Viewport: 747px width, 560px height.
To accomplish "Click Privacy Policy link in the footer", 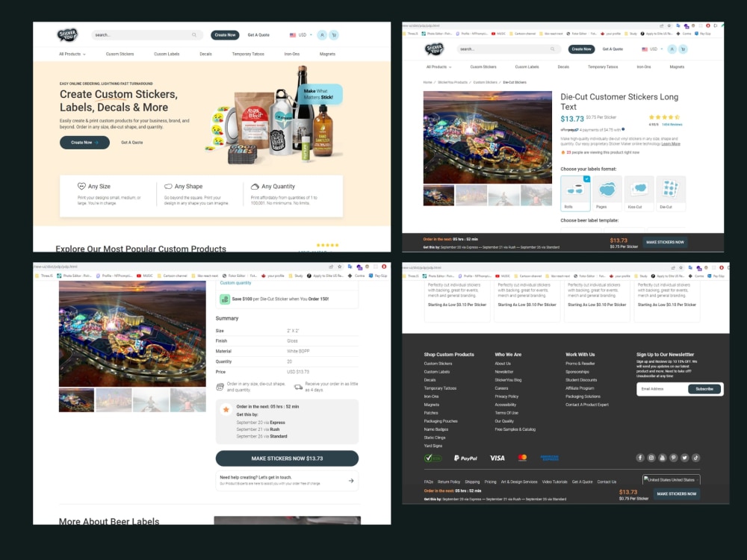I will point(506,396).
